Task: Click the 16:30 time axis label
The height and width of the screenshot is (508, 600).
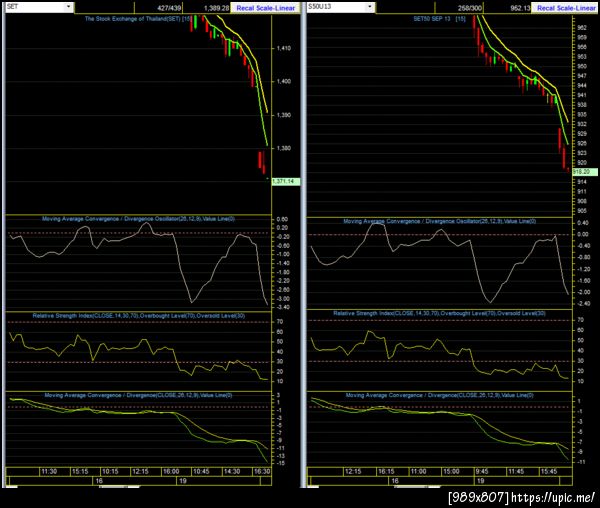Action: 262,471
